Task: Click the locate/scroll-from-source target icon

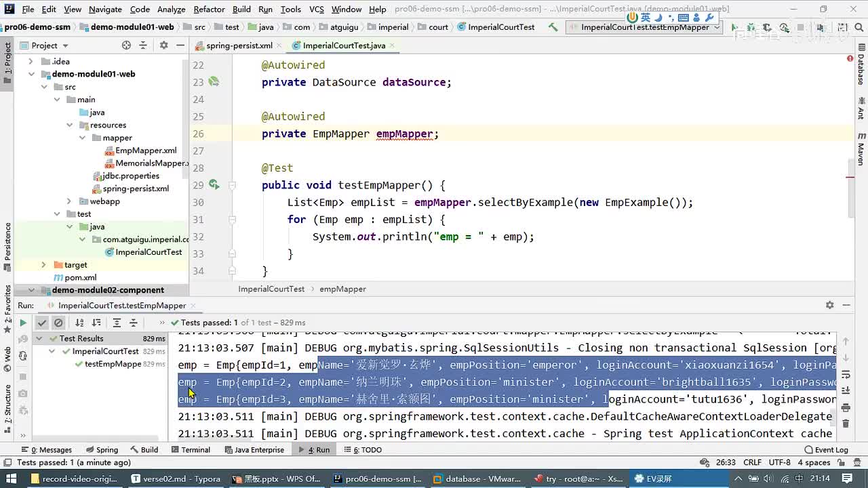Action: (126, 45)
